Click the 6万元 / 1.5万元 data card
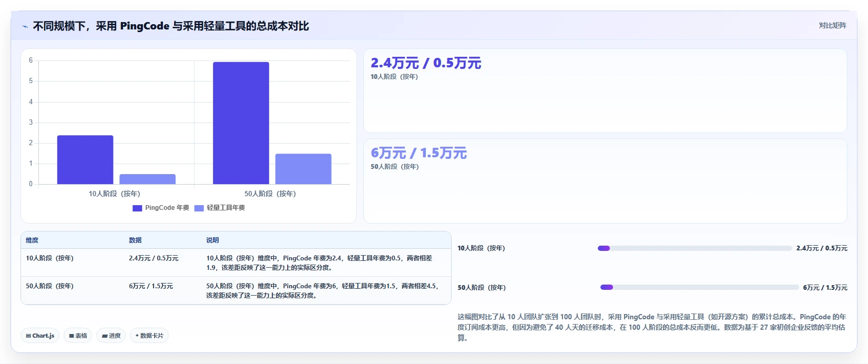The height and width of the screenshot is (364, 868). [x=605, y=181]
